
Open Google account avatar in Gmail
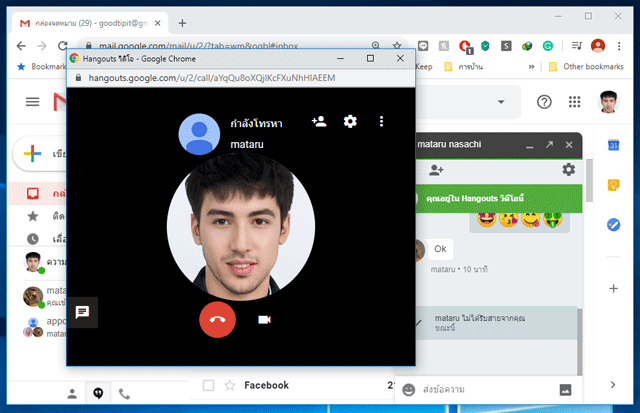click(609, 102)
